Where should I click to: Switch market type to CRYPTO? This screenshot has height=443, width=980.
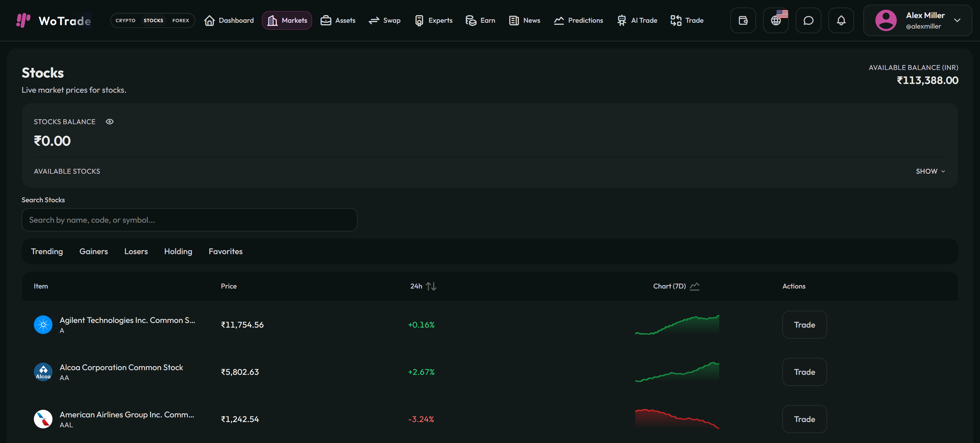pos(125,20)
